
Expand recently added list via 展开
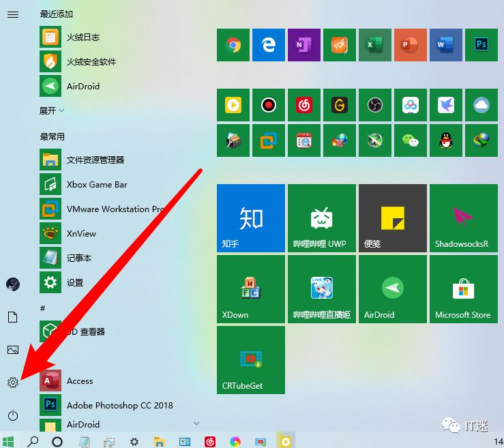click(x=51, y=111)
